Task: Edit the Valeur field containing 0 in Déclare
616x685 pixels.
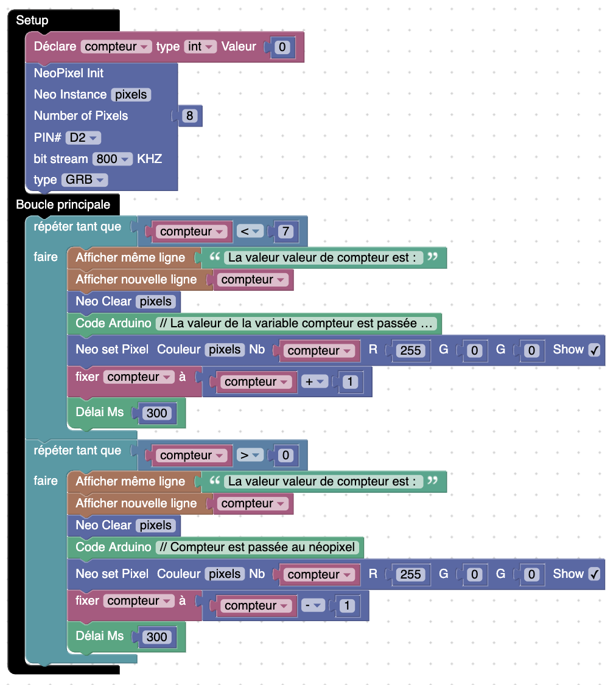Action: click(x=282, y=47)
